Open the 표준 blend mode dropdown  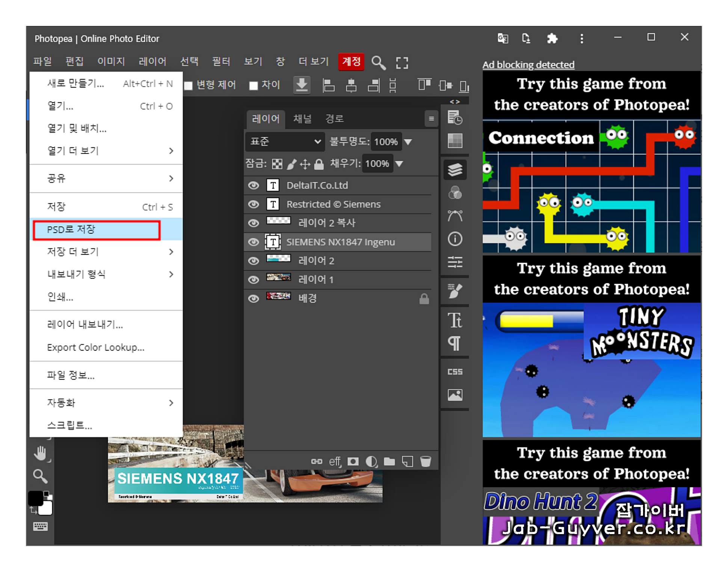click(x=285, y=142)
